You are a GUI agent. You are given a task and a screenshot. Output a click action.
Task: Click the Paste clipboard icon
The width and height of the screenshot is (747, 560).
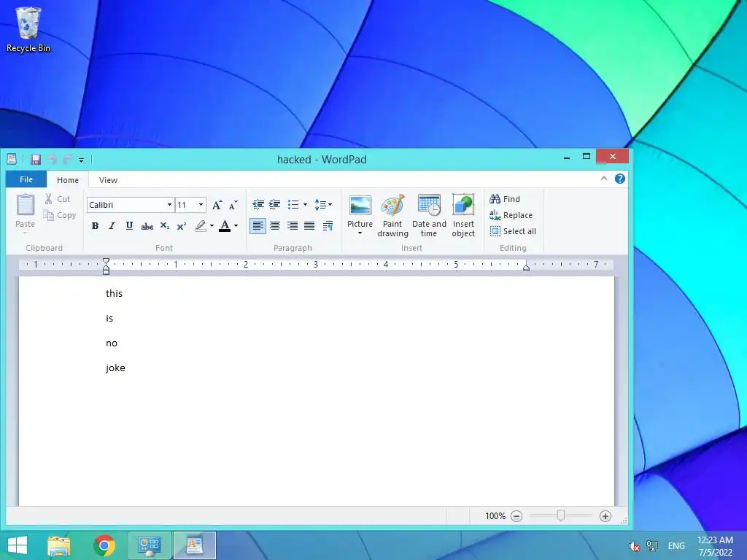[x=26, y=205]
